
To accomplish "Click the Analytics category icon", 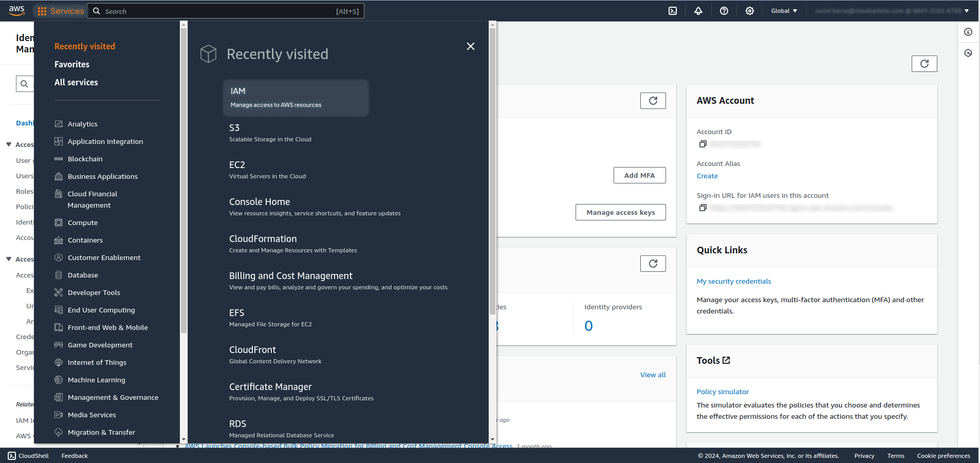I will (59, 124).
